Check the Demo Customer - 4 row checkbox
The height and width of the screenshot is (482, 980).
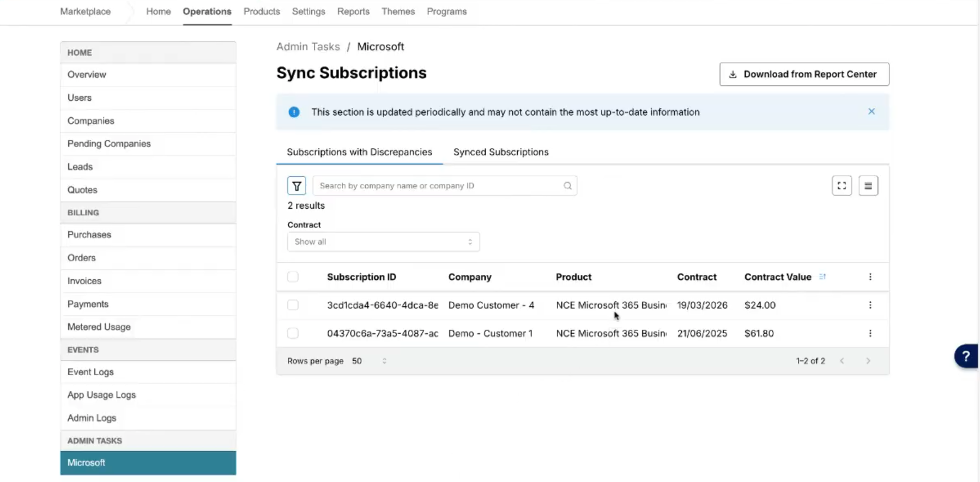[293, 305]
